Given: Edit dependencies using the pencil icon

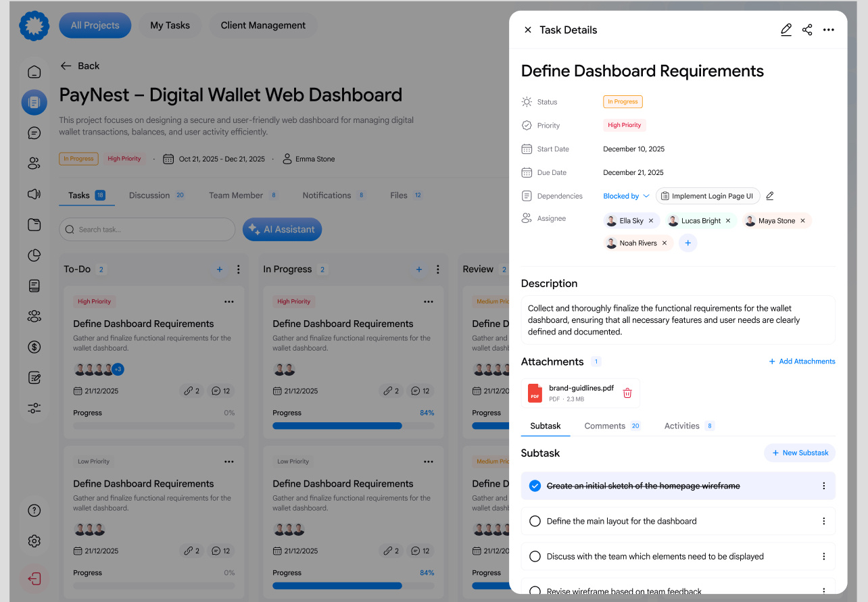Looking at the screenshot, I should point(770,195).
